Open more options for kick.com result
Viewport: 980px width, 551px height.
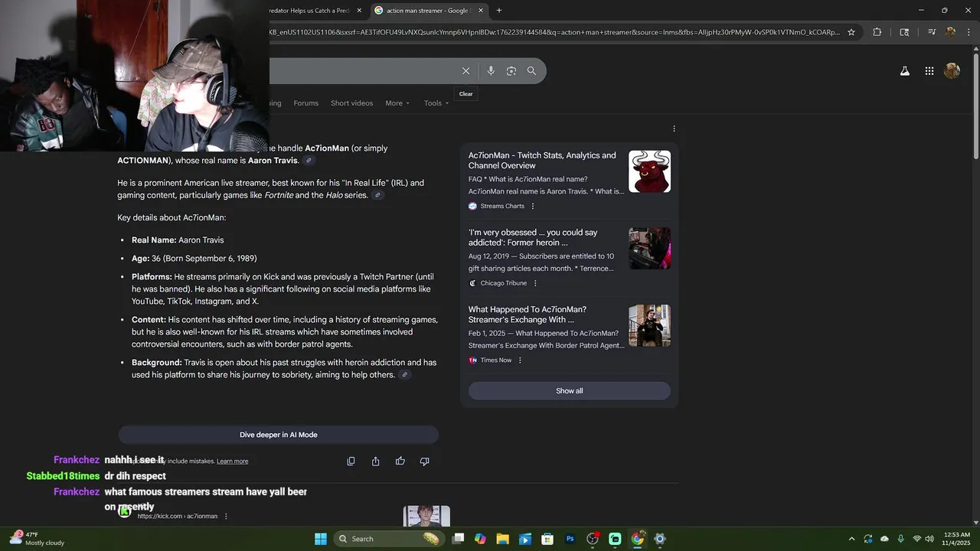tap(226, 517)
